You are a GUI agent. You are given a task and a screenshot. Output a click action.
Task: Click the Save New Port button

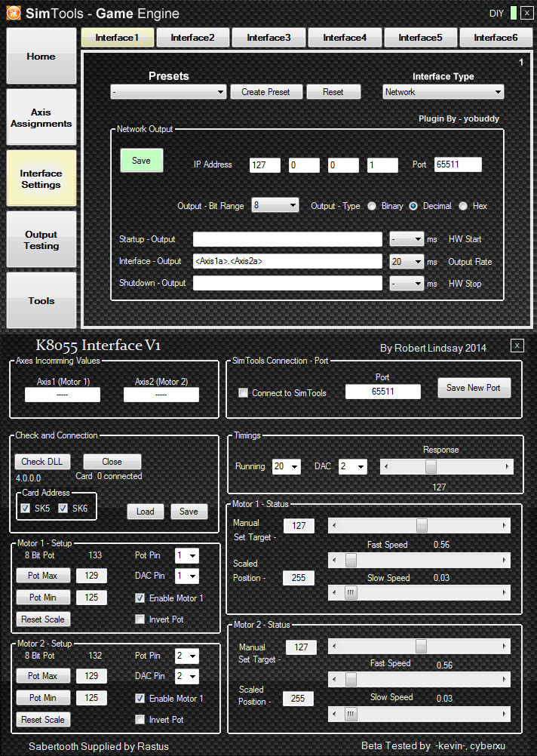[x=474, y=388]
